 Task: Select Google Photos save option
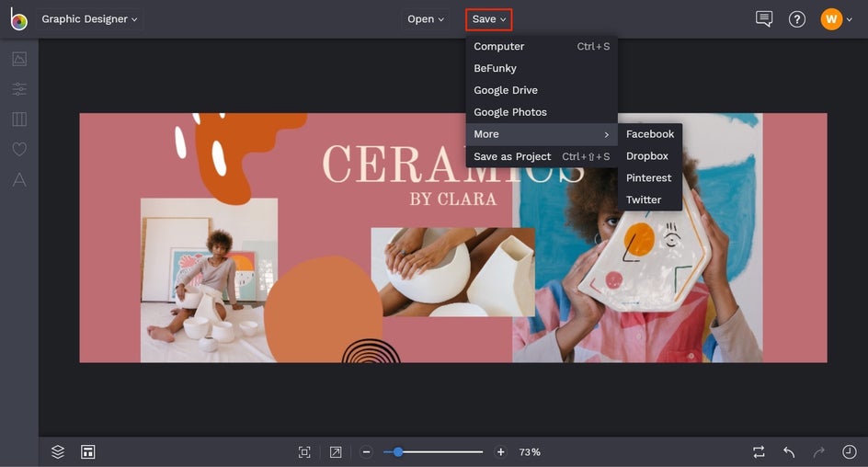542,112
